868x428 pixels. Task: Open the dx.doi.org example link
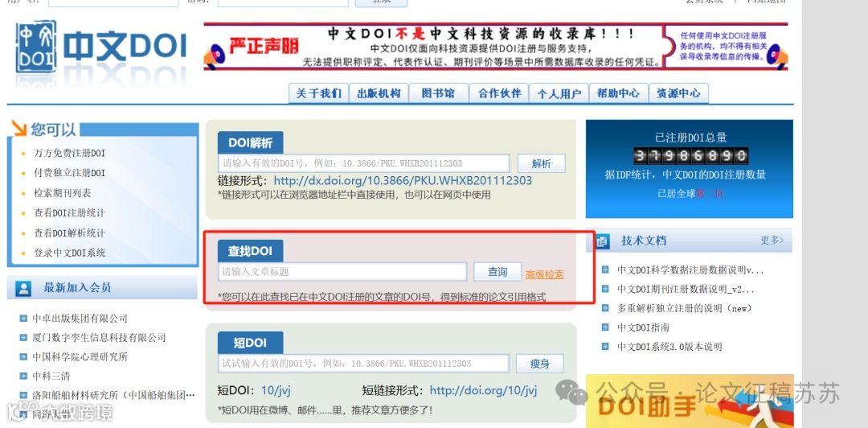[403, 181]
